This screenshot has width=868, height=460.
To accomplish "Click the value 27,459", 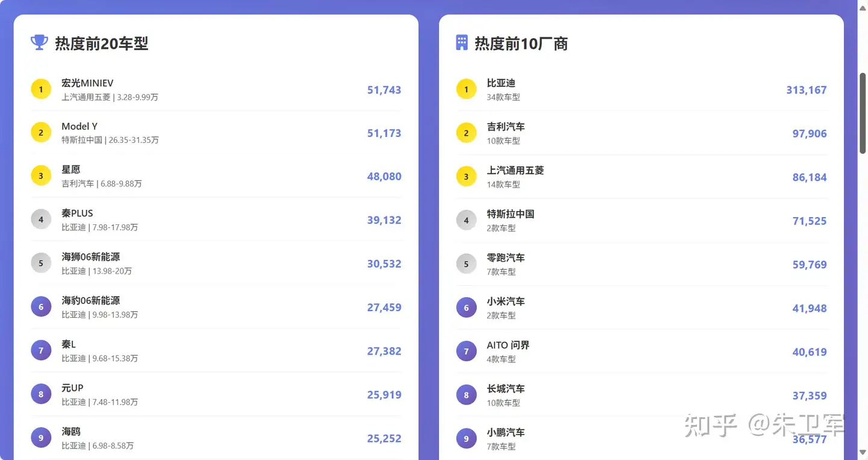I will [384, 307].
